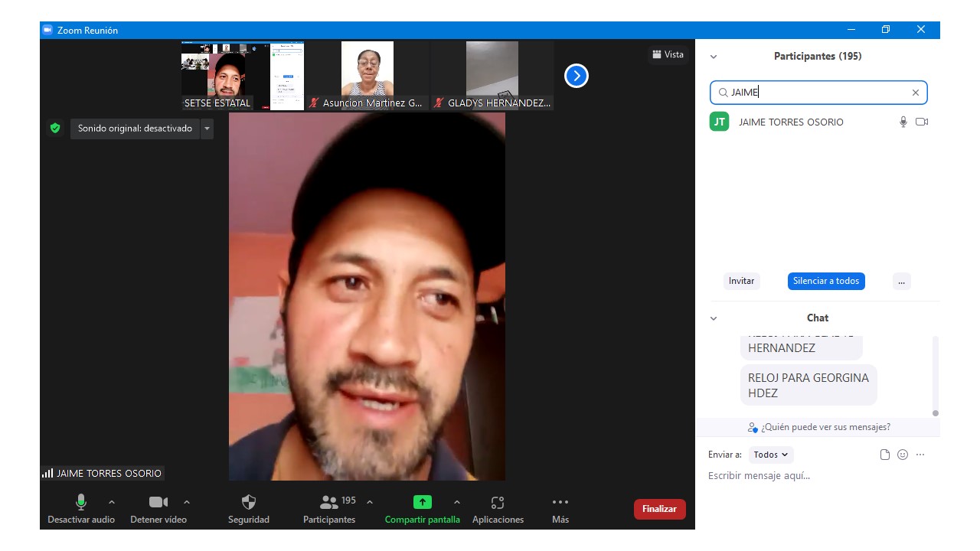
Task: Click the Vista grid icon
Action: click(656, 54)
